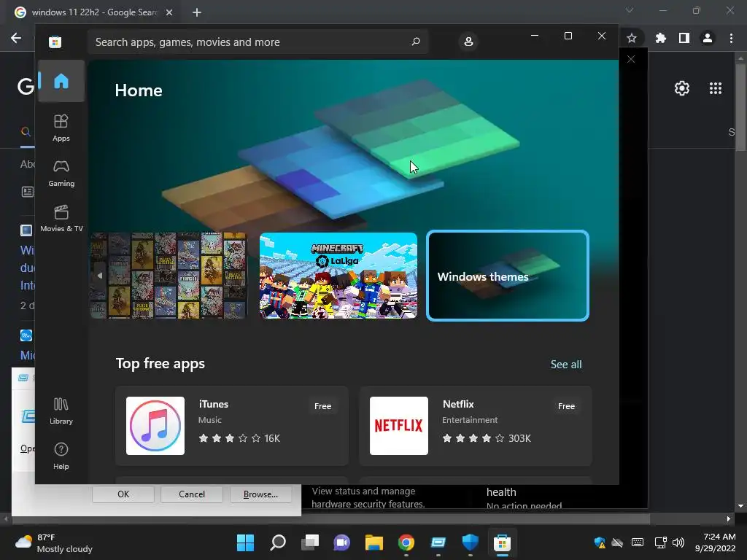The height and width of the screenshot is (560, 747).
Task: Expand Chrome tab search chevron
Action: click(630, 10)
